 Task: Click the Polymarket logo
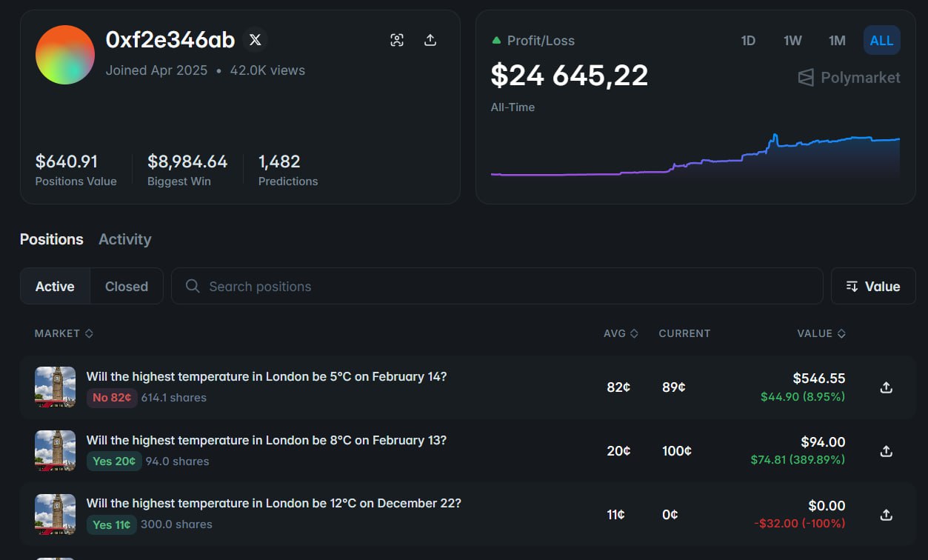point(849,78)
